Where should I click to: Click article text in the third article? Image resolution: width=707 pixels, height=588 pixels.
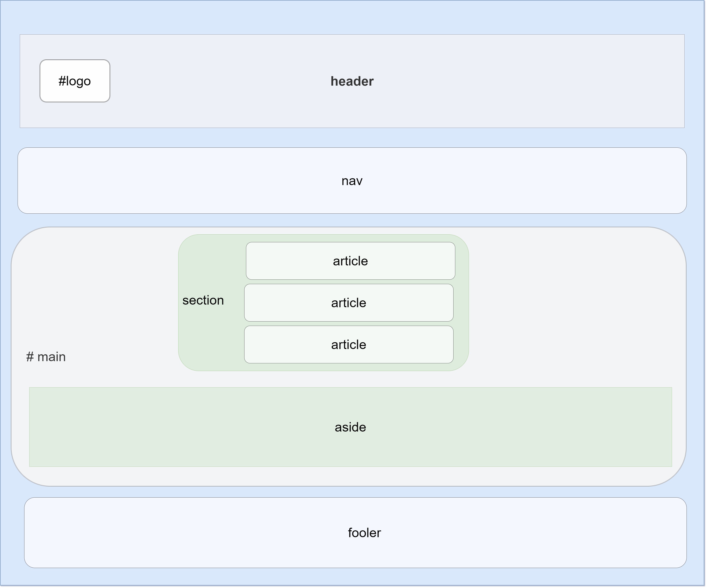(x=349, y=345)
